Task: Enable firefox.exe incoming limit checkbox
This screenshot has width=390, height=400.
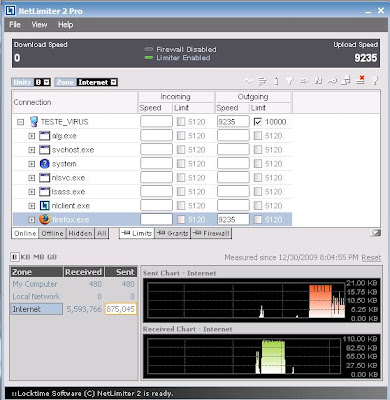Action: pos(181,219)
